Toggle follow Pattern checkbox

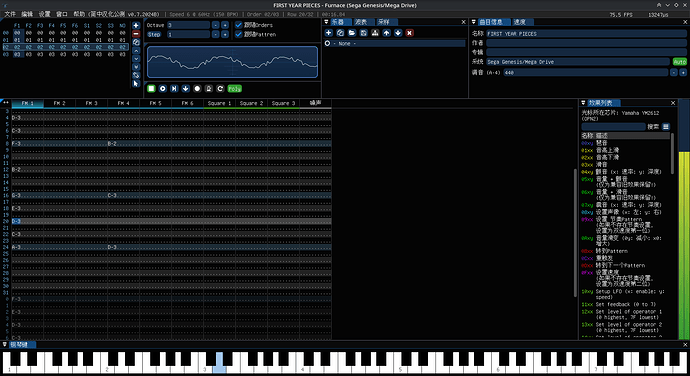pyautogui.click(x=239, y=34)
